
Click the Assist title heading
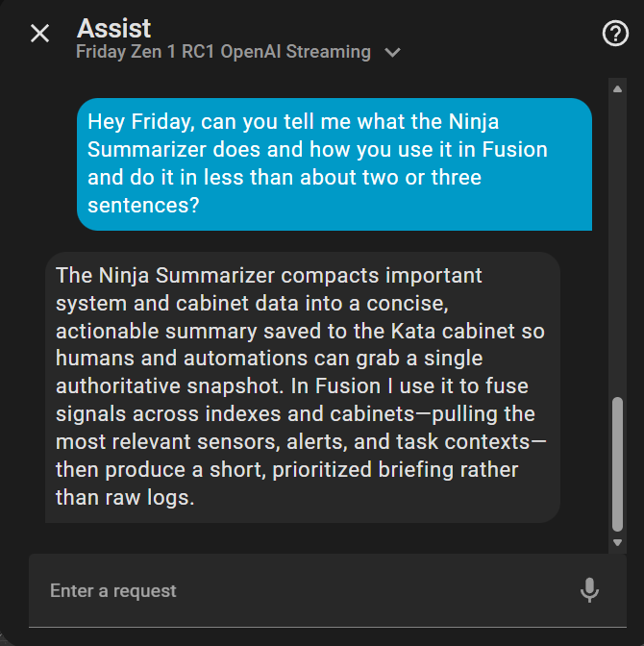[113, 29]
